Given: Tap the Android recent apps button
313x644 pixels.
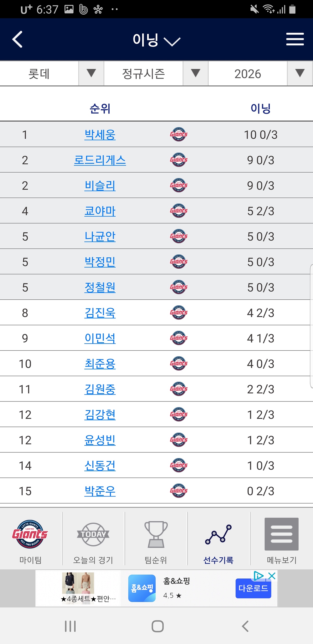Looking at the screenshot, I should coord(70,626).
